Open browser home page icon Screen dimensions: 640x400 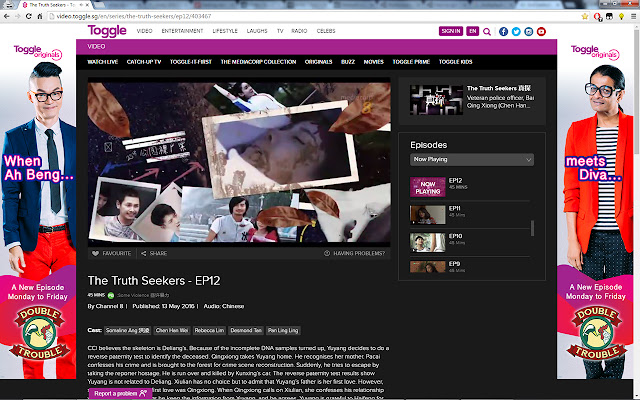(x=40, y=16)
